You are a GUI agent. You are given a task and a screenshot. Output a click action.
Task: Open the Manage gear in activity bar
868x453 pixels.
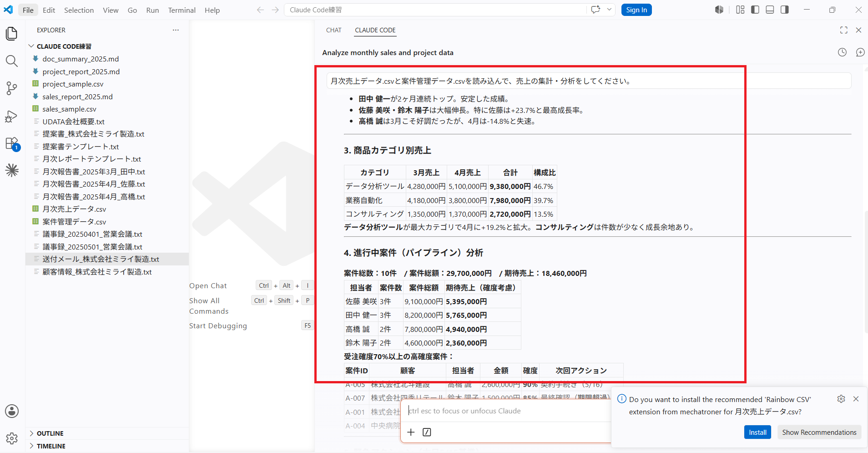(x=12, y=438)
